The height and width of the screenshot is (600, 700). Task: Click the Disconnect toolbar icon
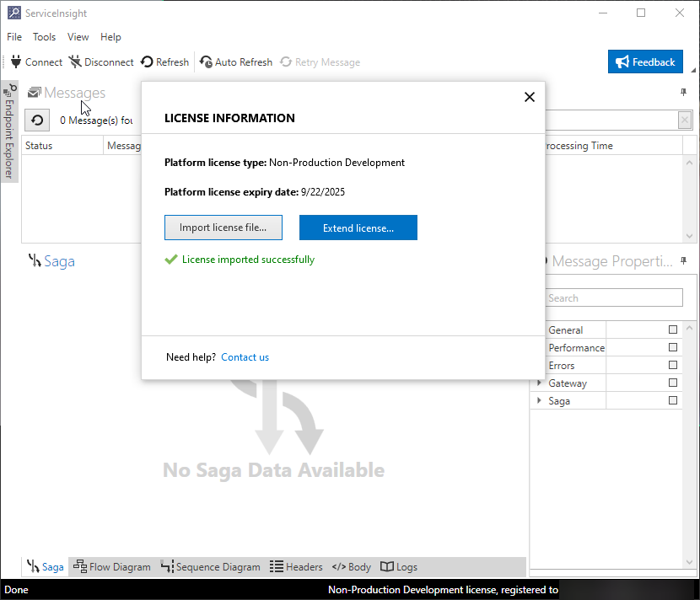pyautogui.click(x=75, y=62)
